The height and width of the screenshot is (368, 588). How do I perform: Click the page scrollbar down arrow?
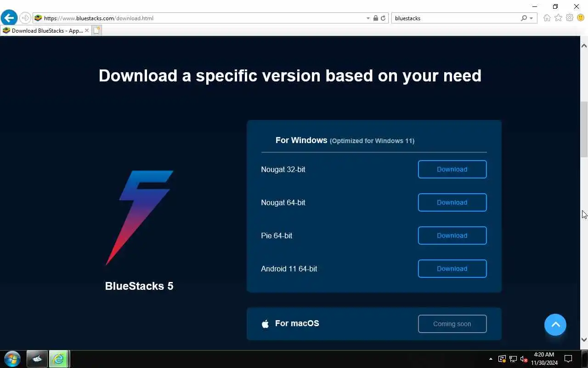click(584, 340)
